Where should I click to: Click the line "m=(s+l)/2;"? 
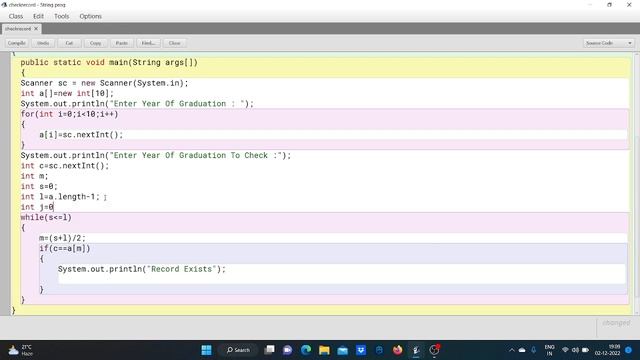[62, 238]
